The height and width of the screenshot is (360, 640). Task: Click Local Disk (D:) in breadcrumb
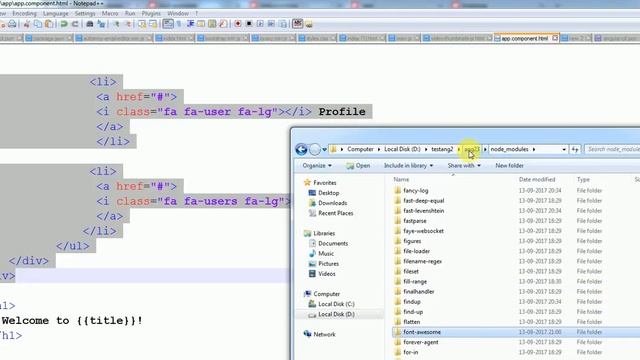402,149
